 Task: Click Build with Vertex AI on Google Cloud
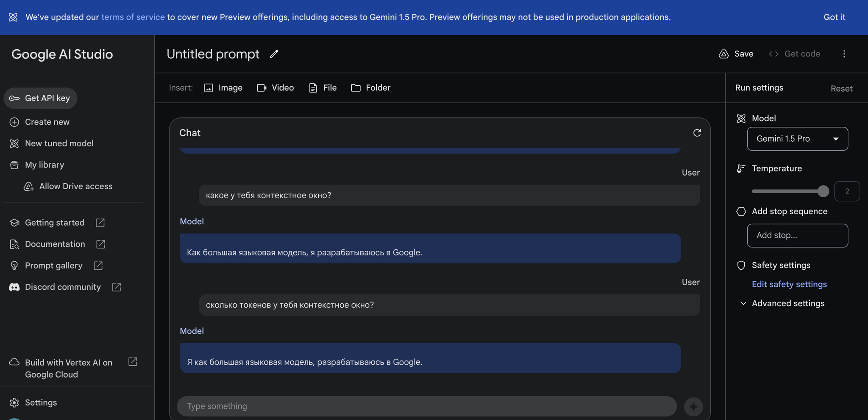coord(69,368)
